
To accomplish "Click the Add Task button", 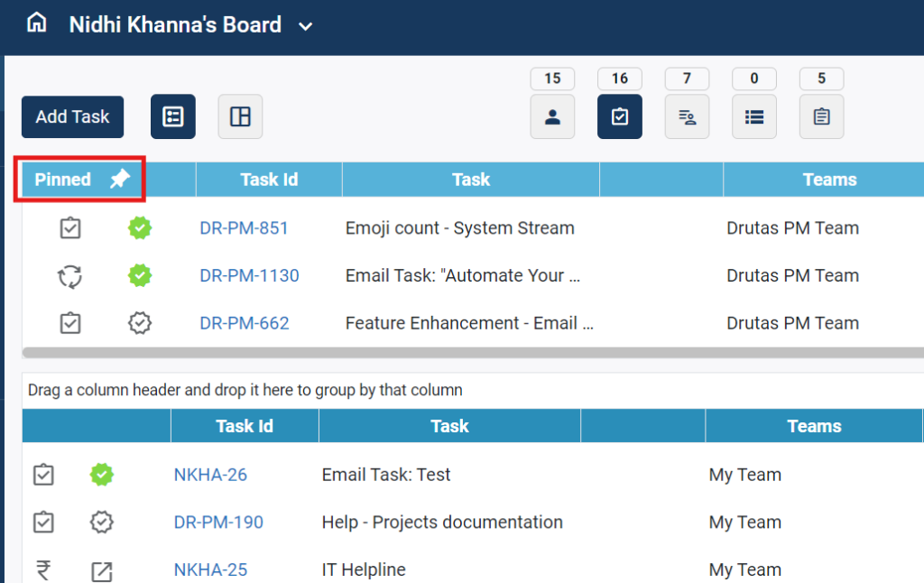I will tap(72, 116).
